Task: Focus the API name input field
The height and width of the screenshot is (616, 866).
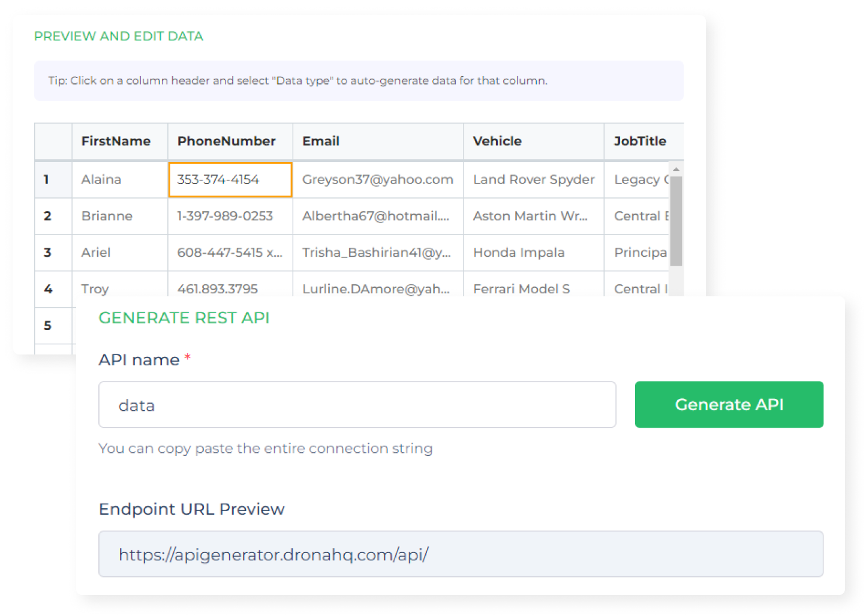Action: coord(357,405)
